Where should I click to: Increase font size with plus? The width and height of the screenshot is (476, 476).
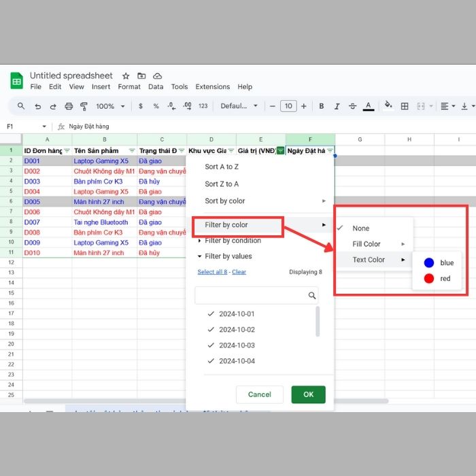pyautogui.click(x=303, y=106)
